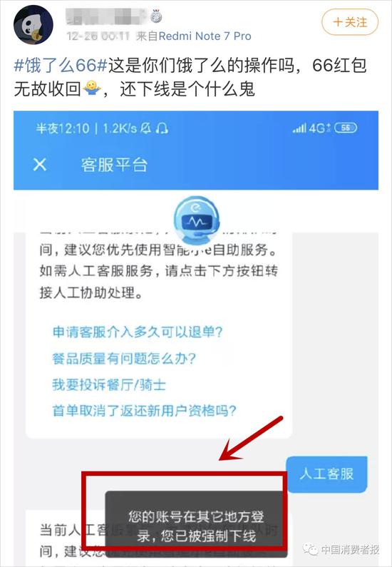
Task: Tap the headphone icon in status bar
Action: point(162,128)
